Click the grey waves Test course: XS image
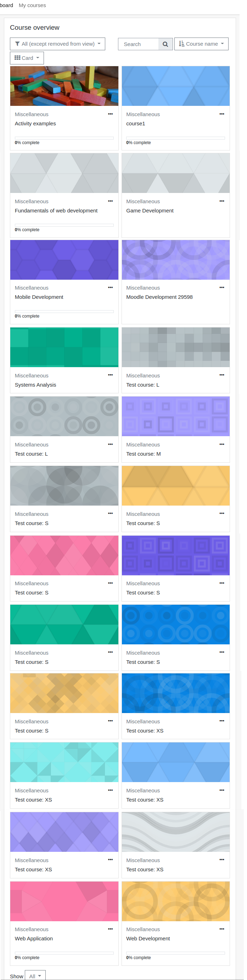Image resolution: width=247 pixels, height=980 pixels. click(175, 832)
